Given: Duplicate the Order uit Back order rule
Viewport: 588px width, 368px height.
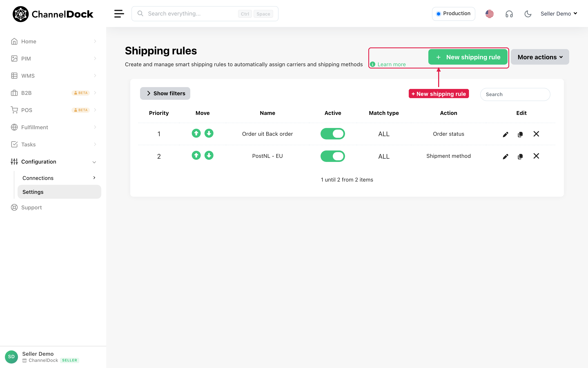Looking at the screenshot, I should pos(520,134).
